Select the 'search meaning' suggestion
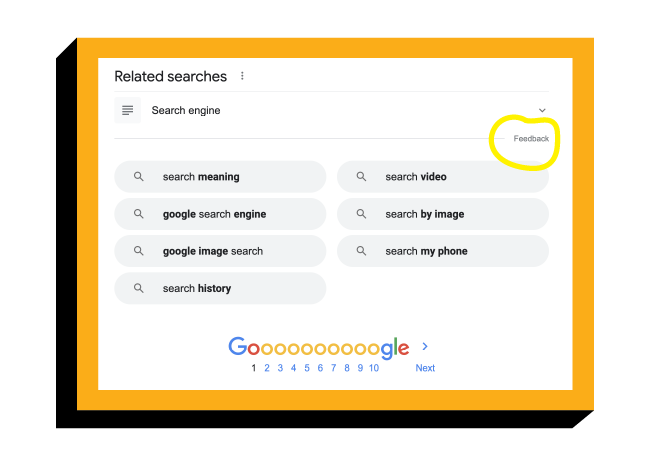 (x=220, y=177)
